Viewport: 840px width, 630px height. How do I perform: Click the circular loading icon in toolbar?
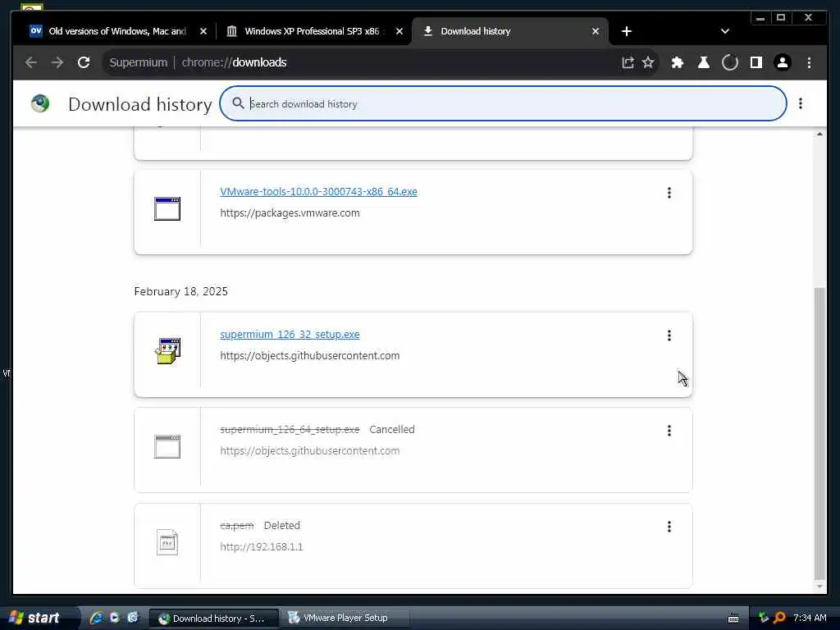(729, 62)
